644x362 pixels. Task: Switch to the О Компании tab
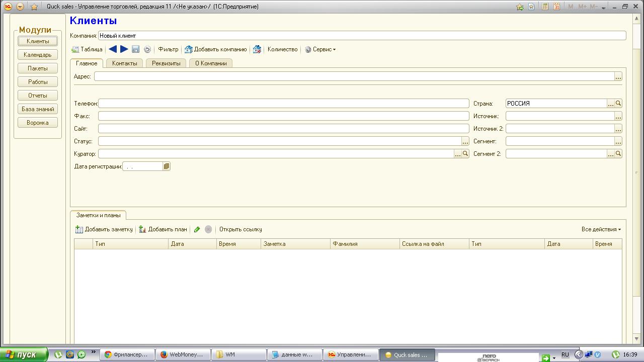pos(211,63)
